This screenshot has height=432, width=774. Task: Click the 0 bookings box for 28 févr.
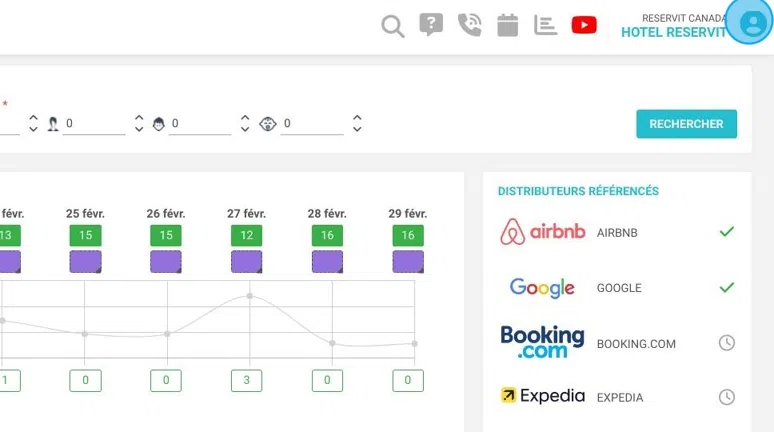tap(327, 380)
